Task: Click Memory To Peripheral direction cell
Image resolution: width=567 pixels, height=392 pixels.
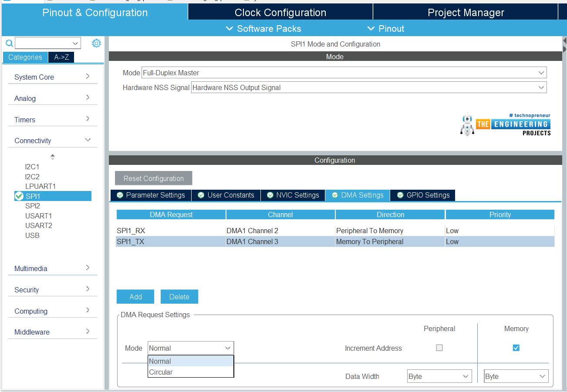Action: [x=390, y=241]
